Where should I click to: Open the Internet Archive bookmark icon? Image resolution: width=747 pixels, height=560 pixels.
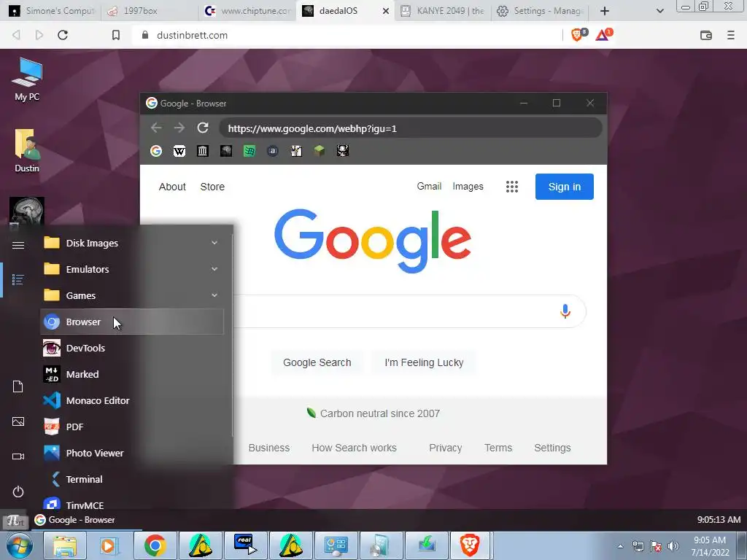pyautogui.click(x=203, y=151)
